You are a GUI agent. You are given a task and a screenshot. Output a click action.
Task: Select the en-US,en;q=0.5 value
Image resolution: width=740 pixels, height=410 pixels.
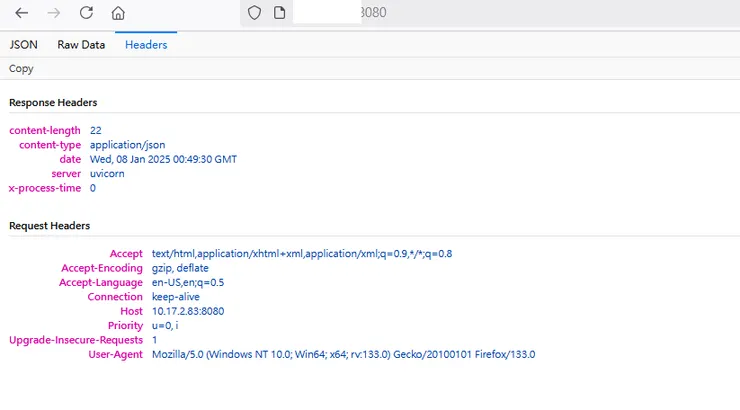point(188,283)
